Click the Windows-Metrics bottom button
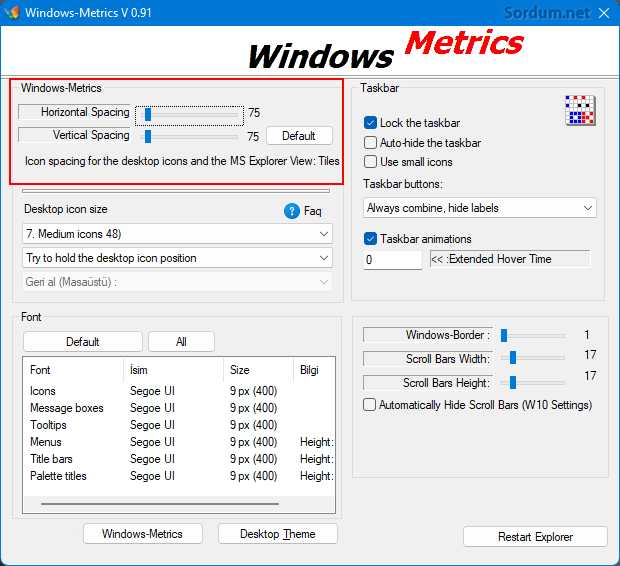620x566 pixels. (143, 534)
